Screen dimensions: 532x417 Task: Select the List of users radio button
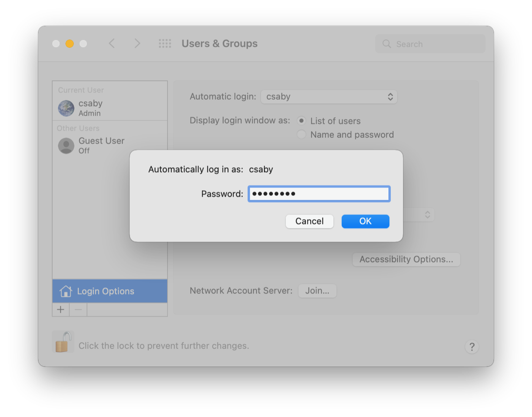[301, 121]
